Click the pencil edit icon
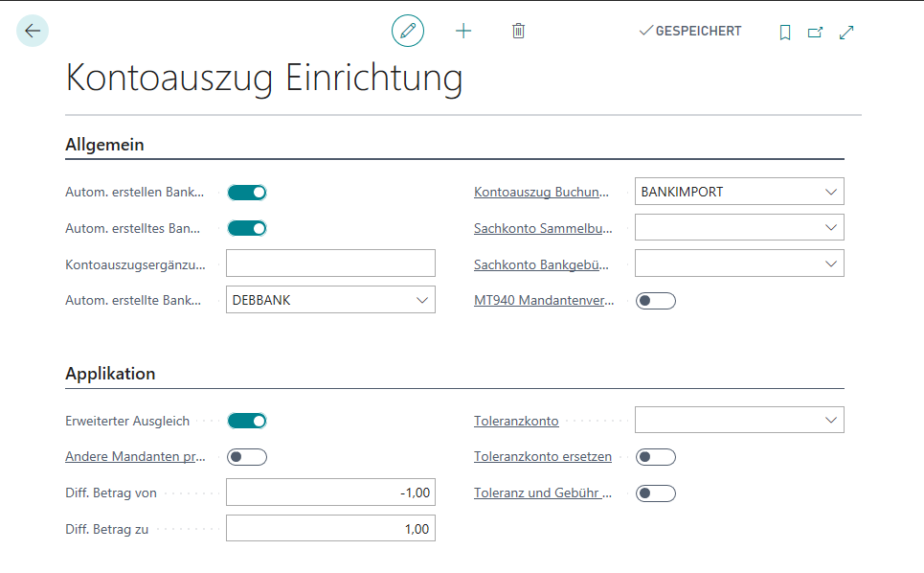Image resolution: width=924 pixels, height=573 pixels. tap(408, 32)
